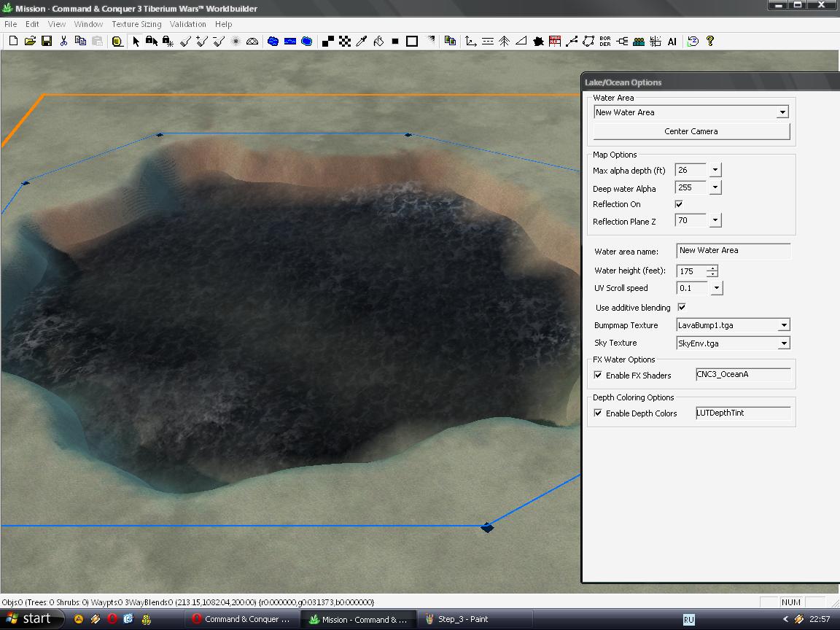The image size is (840, 630).
Task: Open the Window menu
Action: [x=88, y=24]
